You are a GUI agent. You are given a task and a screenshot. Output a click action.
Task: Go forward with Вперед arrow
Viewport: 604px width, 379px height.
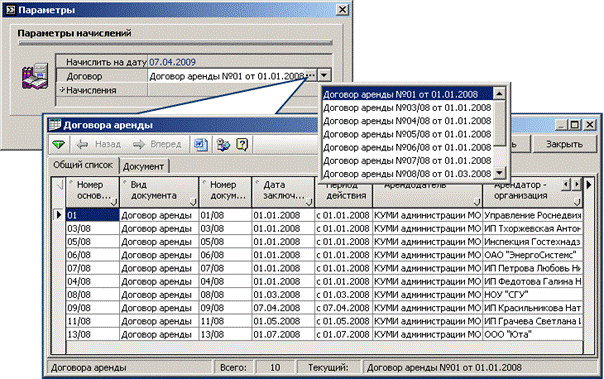click(157, 144)
